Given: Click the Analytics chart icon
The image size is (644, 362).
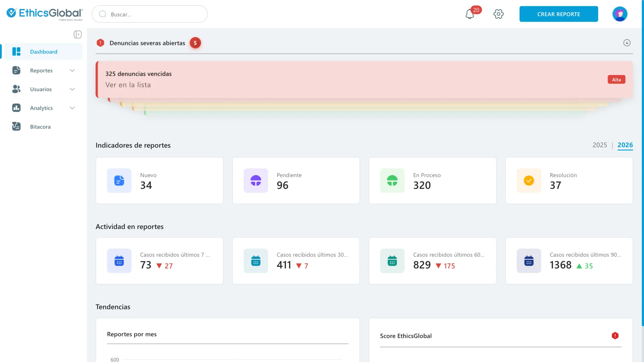Looking at the screenshot, I should point(16,108).
